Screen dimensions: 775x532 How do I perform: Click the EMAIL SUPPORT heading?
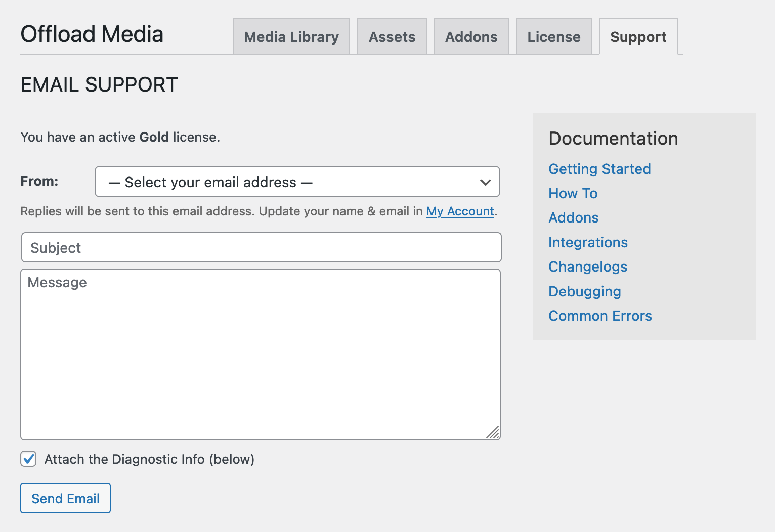click(x=99, y=84)
